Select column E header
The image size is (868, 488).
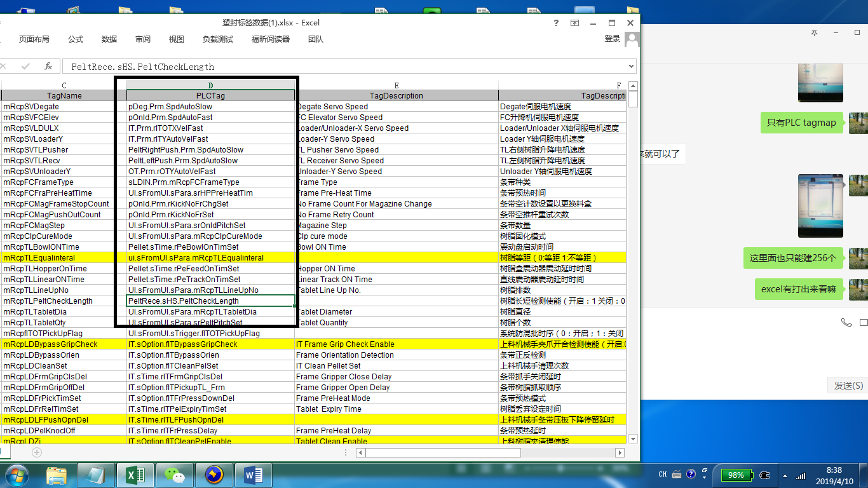397,85
